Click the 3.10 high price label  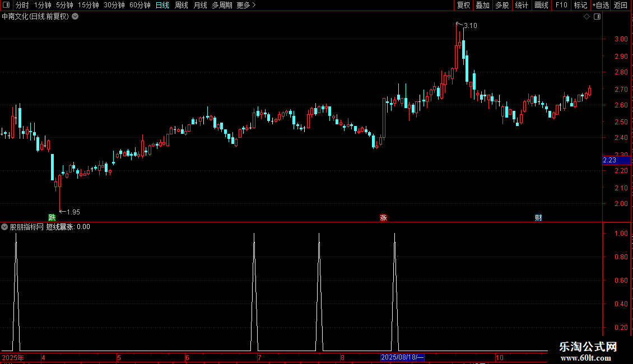click(471, 25)
